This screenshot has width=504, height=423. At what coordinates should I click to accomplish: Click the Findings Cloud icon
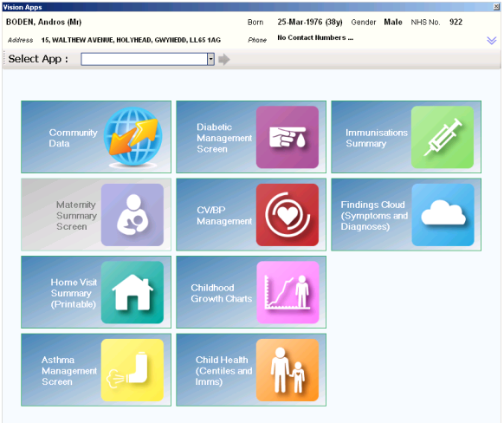coord(443,215)
